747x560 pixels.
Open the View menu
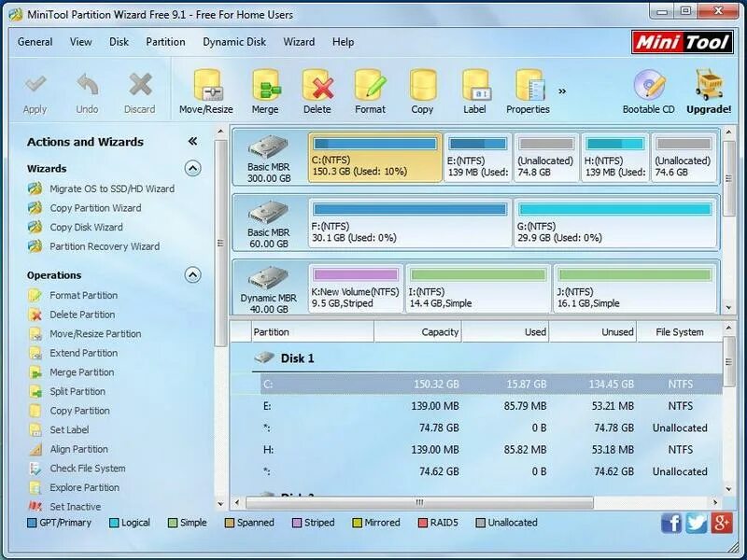tap(80, 42)
